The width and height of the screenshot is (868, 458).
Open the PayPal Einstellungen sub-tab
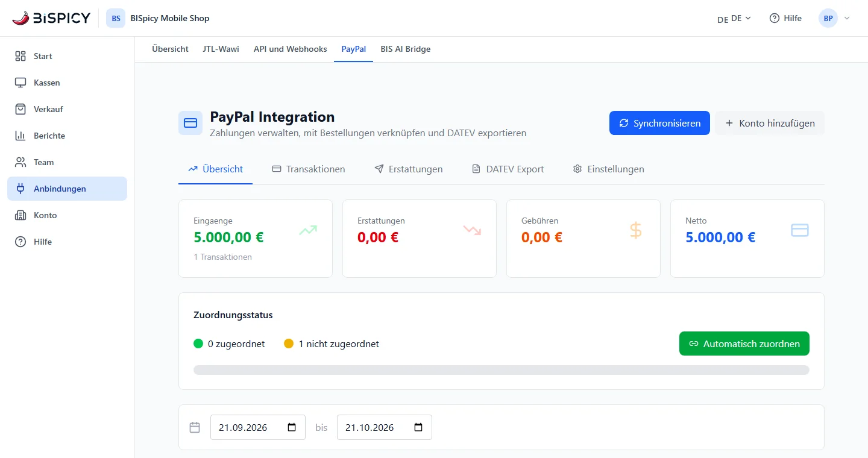click(609, 169)
